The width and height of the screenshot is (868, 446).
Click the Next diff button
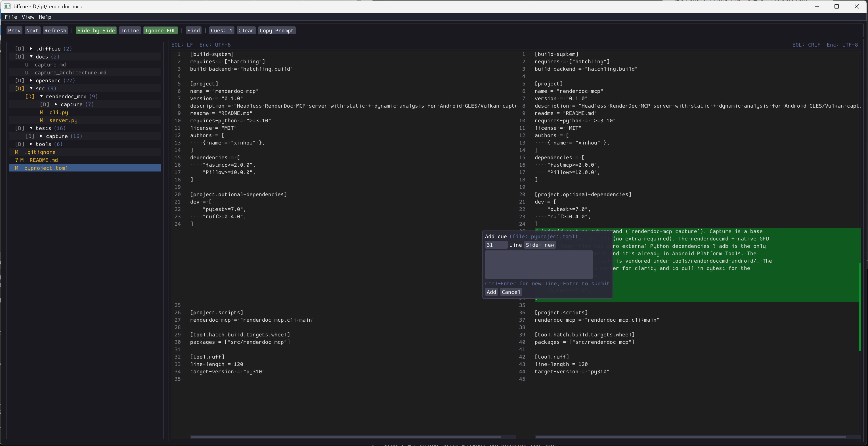(x=32, y=31)
